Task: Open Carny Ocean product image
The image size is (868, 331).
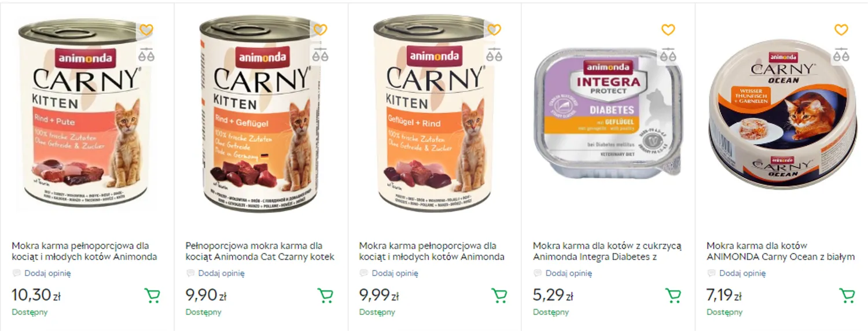Action: [781, 116]
